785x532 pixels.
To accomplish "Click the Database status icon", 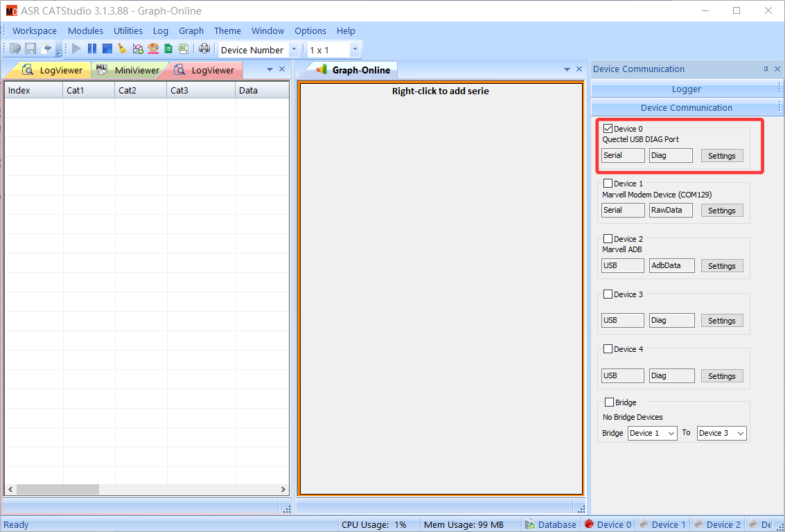I will (529, 524).
